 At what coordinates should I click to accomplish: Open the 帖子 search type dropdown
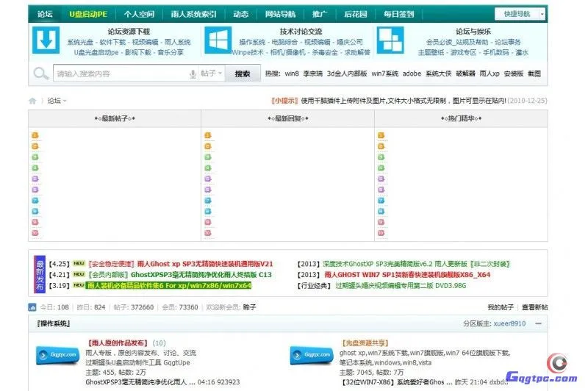[211, 73]
